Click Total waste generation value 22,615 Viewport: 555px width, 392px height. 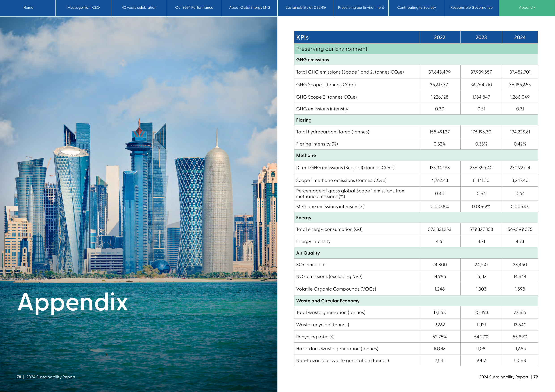pos(520,312)
